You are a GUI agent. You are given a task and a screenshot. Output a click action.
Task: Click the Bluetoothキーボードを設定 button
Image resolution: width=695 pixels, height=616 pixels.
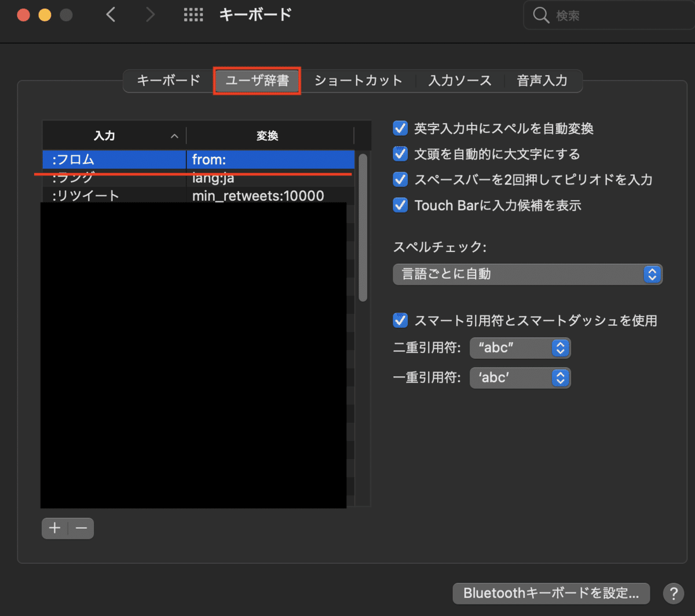click(x=550, y=593)
